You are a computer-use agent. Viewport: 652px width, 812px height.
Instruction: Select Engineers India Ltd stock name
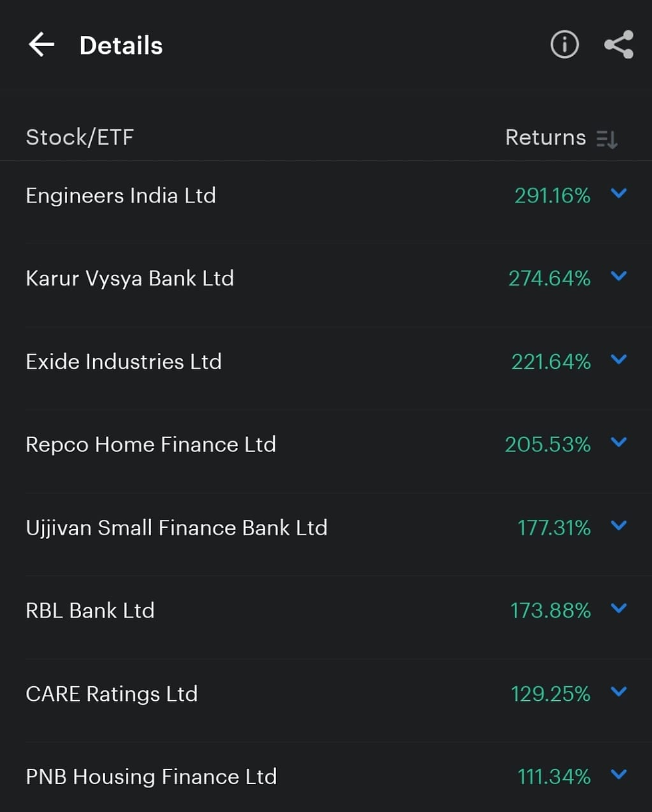pos(120,196)
